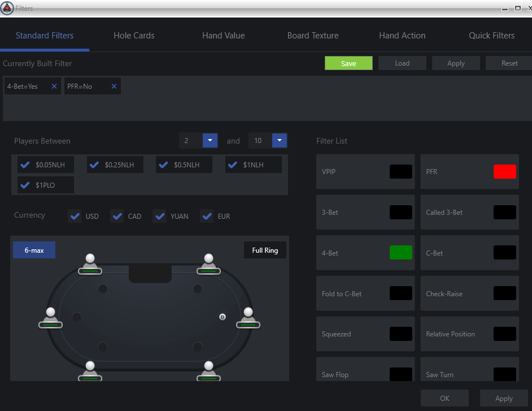This screenshot has height=411, width=532.
Task: Click the maximum players value field
Action: [x=260, y=141]
